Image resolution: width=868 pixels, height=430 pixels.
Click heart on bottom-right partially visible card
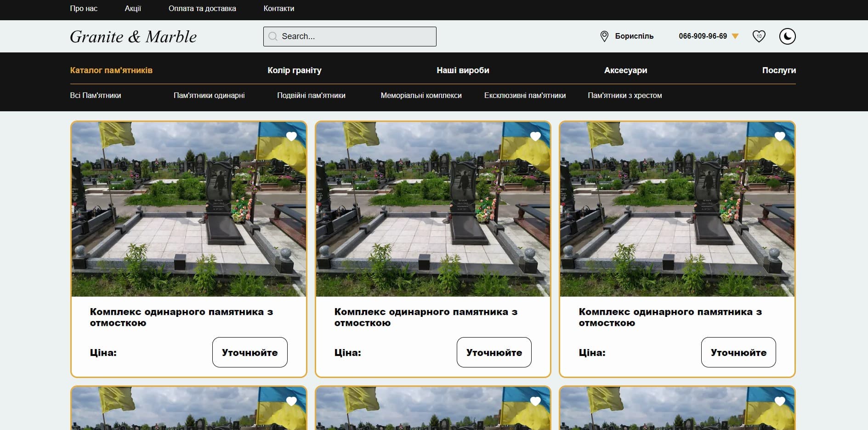pos(780,401)
